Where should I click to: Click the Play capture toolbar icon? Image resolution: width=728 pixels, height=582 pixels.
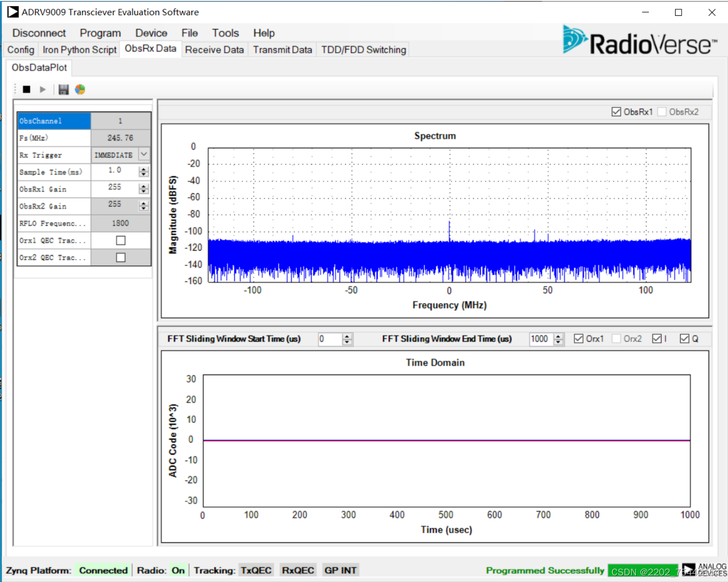coord(43,89)
